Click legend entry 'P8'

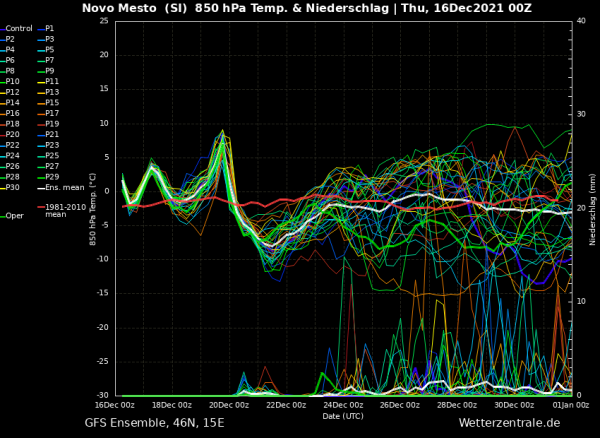point(8,71)
